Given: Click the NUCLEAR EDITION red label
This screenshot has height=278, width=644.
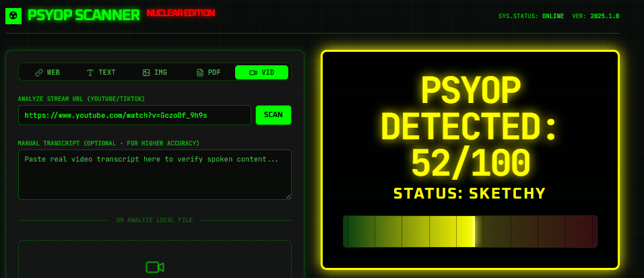Looking at the screenshot, I should pos(181,13).
